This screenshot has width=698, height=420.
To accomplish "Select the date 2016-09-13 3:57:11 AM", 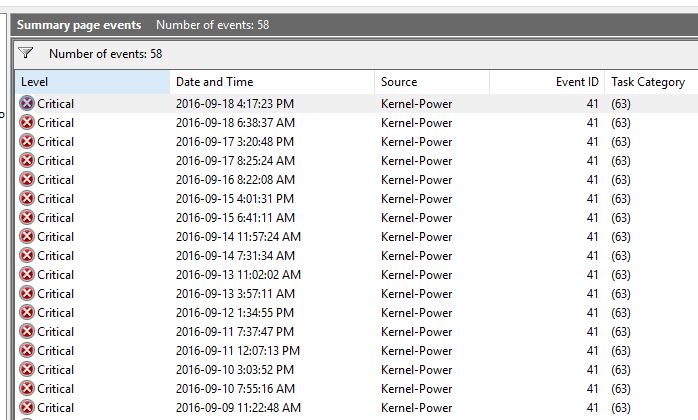I will tap(235, 294).
